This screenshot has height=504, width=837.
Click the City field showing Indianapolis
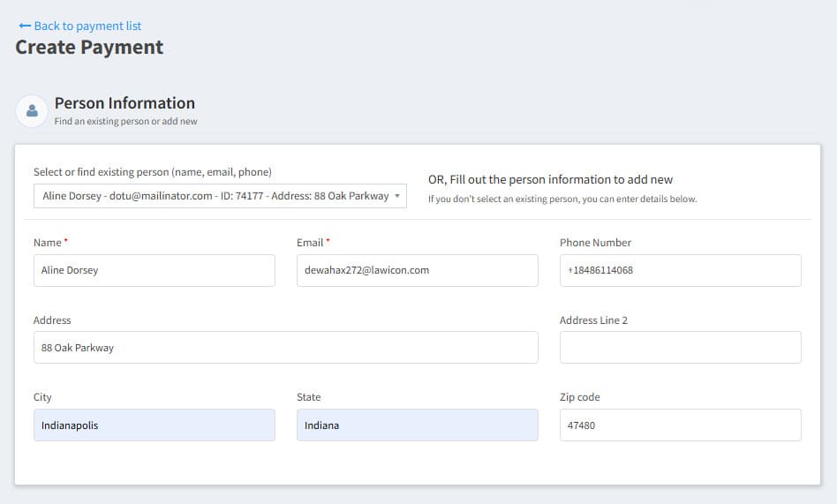(x=155, y=425)
